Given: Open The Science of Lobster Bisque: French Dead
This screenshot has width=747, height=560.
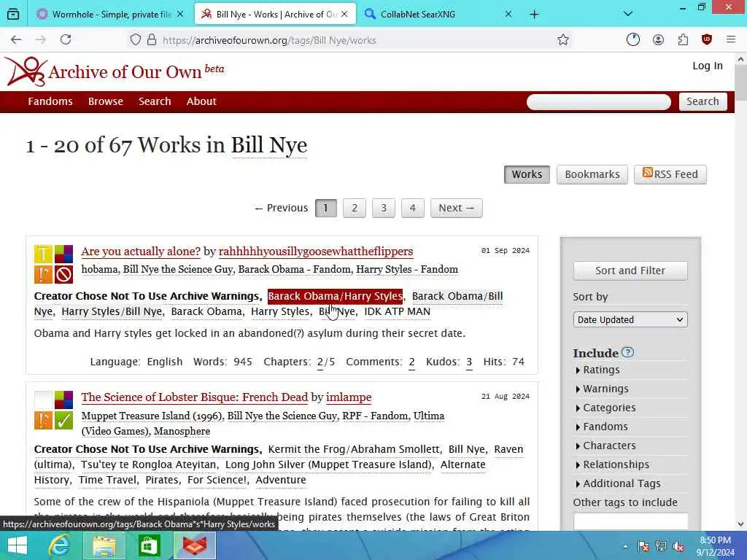Looking at the screenshot, I should [195, 397].
